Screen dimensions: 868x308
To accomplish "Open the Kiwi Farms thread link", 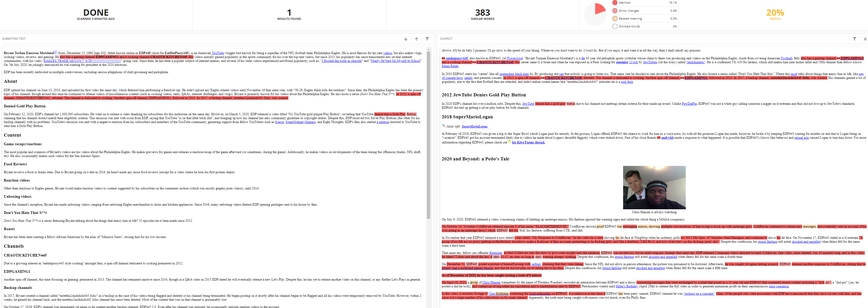I will [x=528, y=142].
